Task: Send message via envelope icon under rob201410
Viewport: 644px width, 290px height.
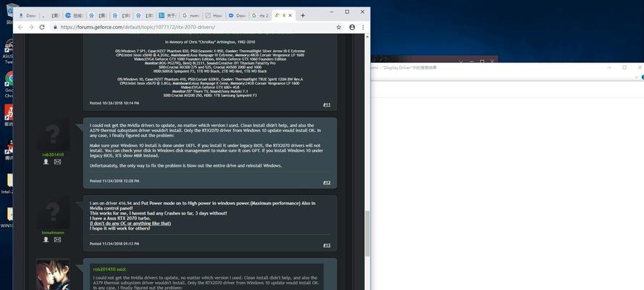Action: click(x=57, y=162)
